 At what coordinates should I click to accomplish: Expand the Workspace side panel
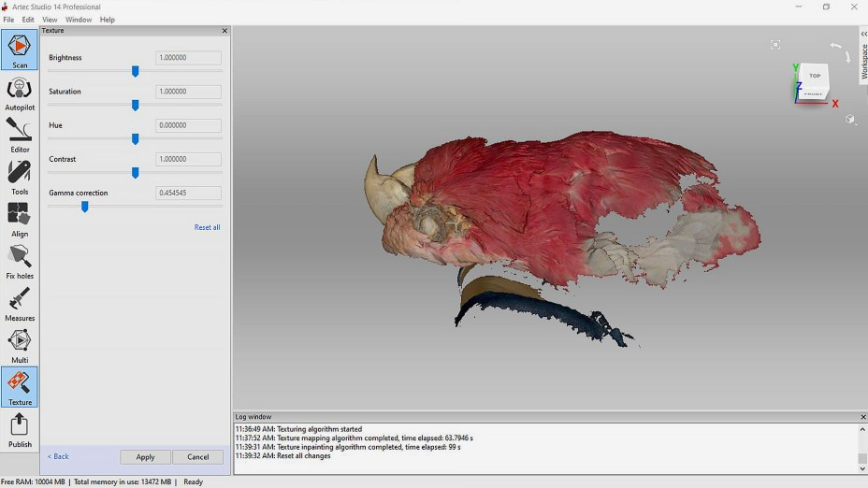(x=863, y=62)
